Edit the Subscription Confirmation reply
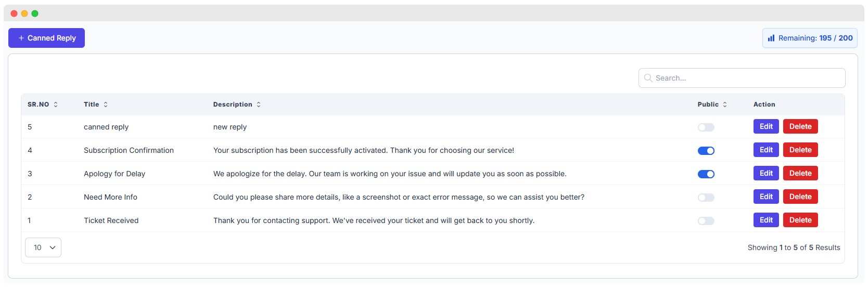The image size is (868, 288). [766, 150]
